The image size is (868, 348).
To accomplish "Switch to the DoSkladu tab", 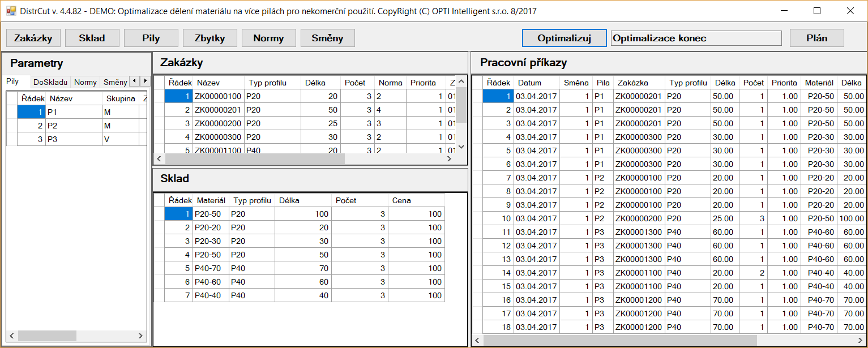I will [50, 82].
